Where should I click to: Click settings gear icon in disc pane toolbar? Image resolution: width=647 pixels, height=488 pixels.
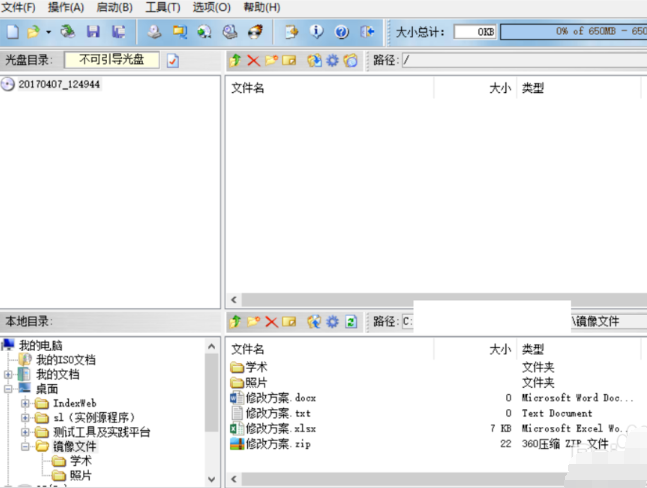[x=332, y=61]
